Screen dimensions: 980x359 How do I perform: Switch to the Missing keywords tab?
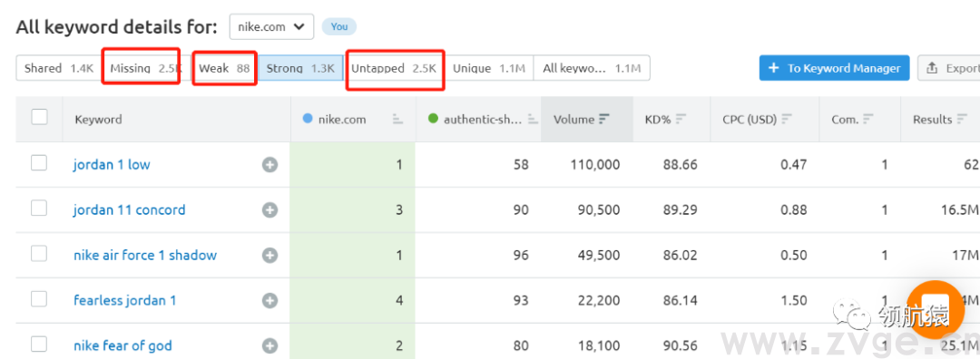click(145, 69)
